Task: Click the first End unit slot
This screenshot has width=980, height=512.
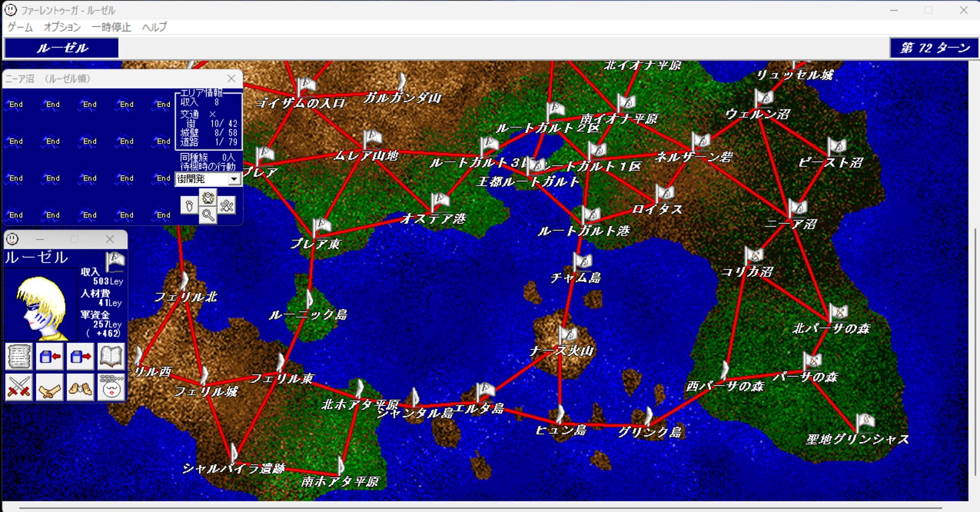Action: [16, 104]
